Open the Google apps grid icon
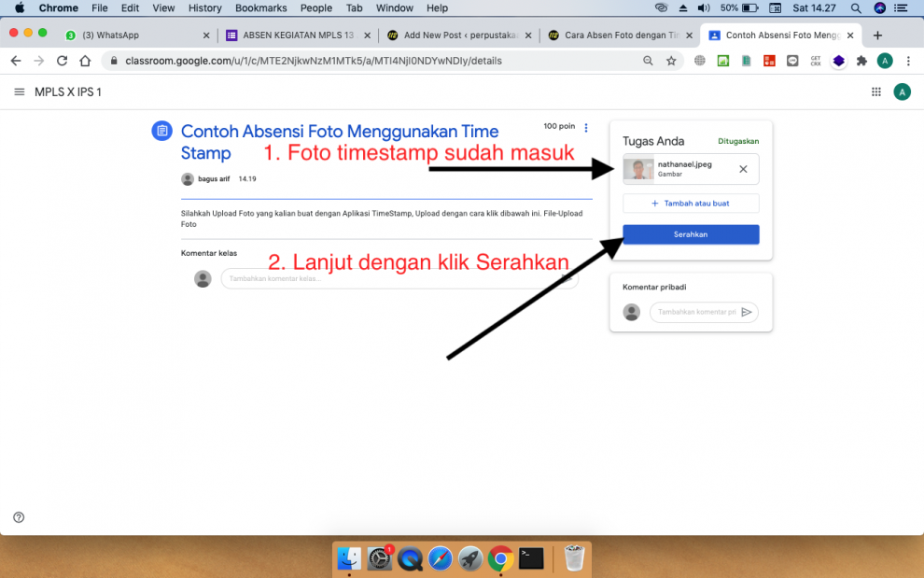The image size is (924, 578). pyautogui.click(x=875, y=92)
